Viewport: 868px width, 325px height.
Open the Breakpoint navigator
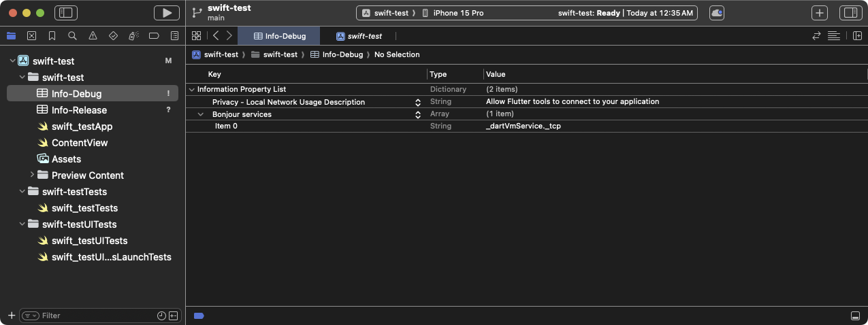tap(154, 36)
